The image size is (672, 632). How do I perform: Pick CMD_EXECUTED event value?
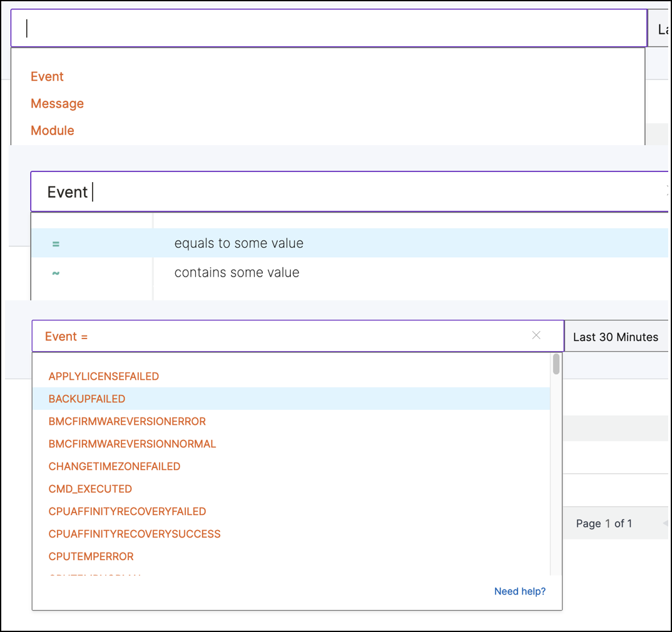[x=90, y=489]
